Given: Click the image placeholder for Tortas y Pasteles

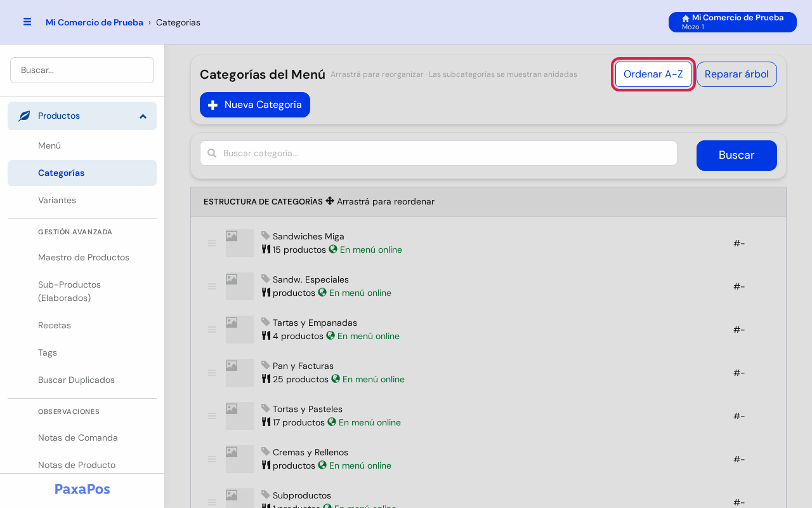Looking at the screenshot, I should [x=240, y=416].
